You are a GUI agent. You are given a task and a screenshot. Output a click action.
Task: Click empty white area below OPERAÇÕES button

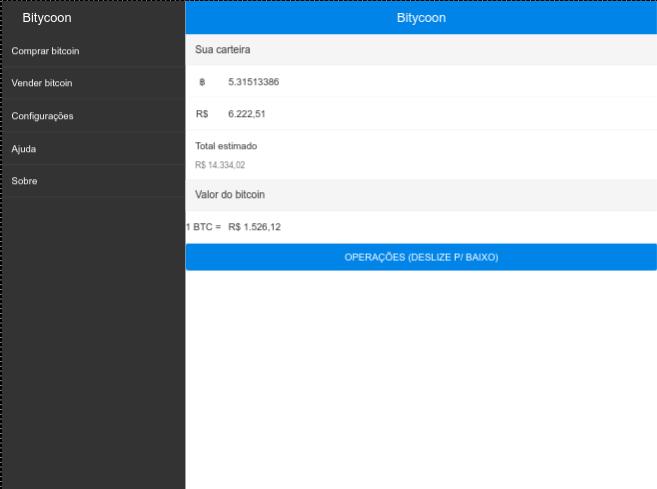(420, 380)
